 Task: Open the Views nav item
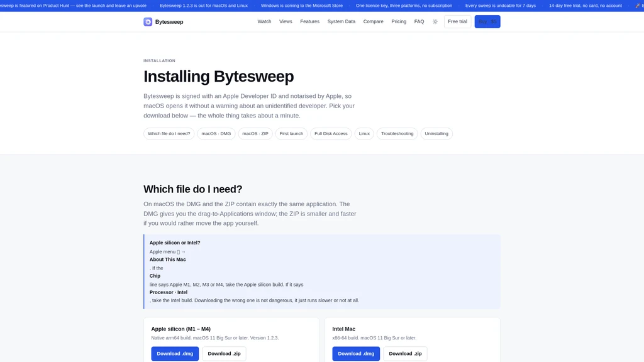click(286, 21)
